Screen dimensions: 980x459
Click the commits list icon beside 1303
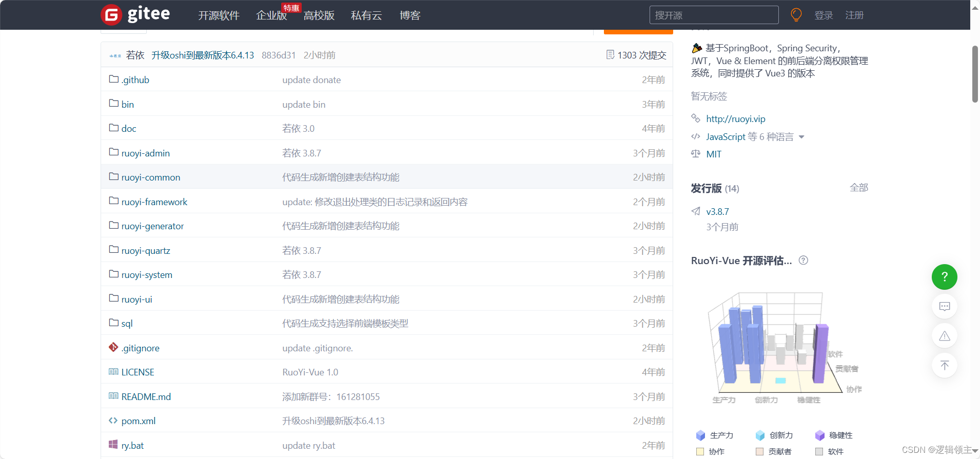coord(610,54)
